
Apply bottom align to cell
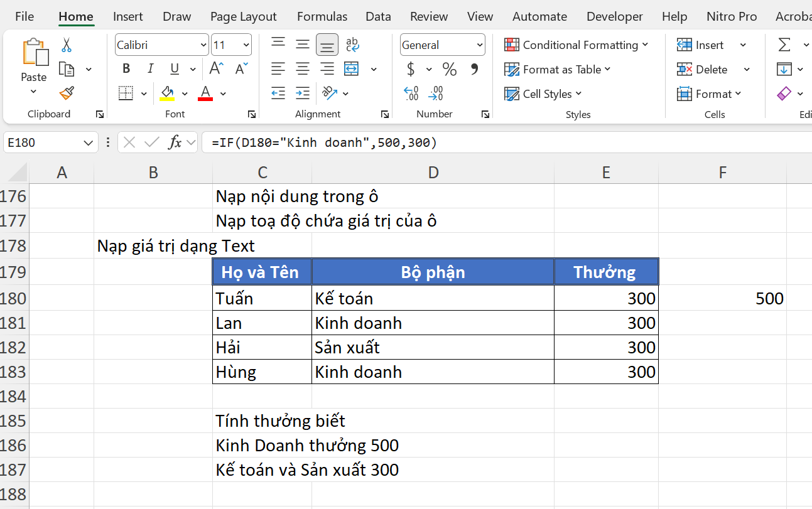coord(327,45)
